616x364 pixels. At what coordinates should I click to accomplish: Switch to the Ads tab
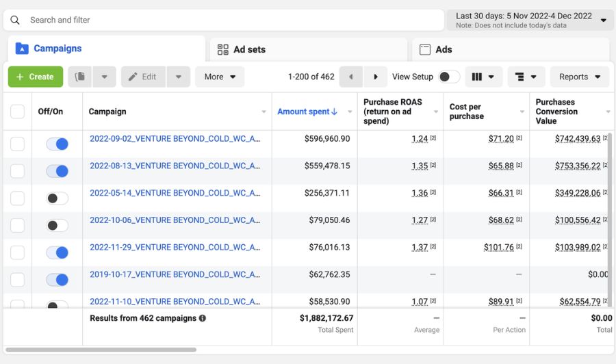[x=511, y=49]
